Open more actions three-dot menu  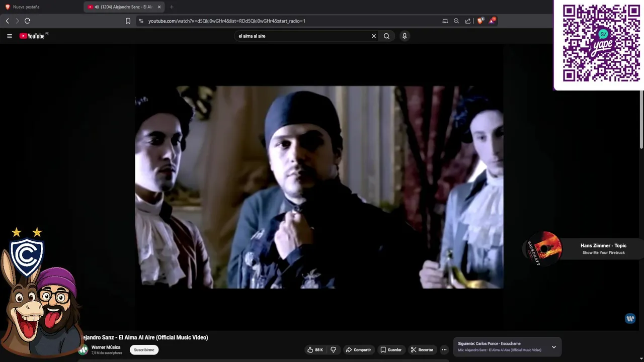pos(444,350)
